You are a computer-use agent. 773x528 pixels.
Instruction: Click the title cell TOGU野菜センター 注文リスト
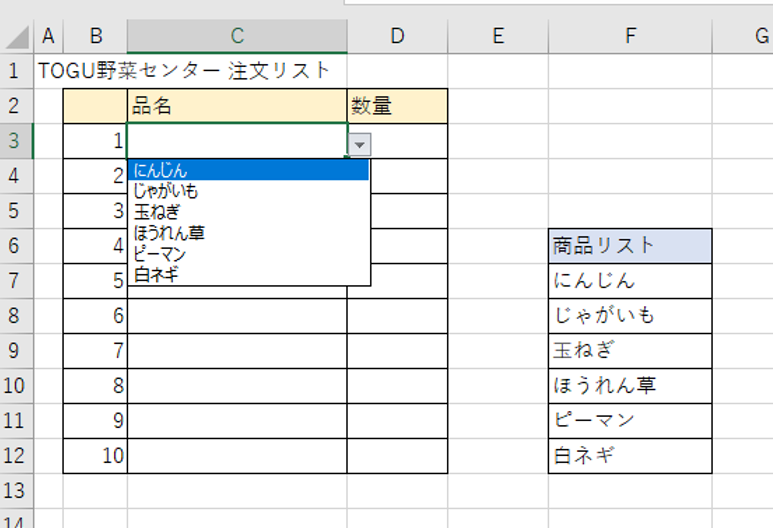[x=183, y=70]
